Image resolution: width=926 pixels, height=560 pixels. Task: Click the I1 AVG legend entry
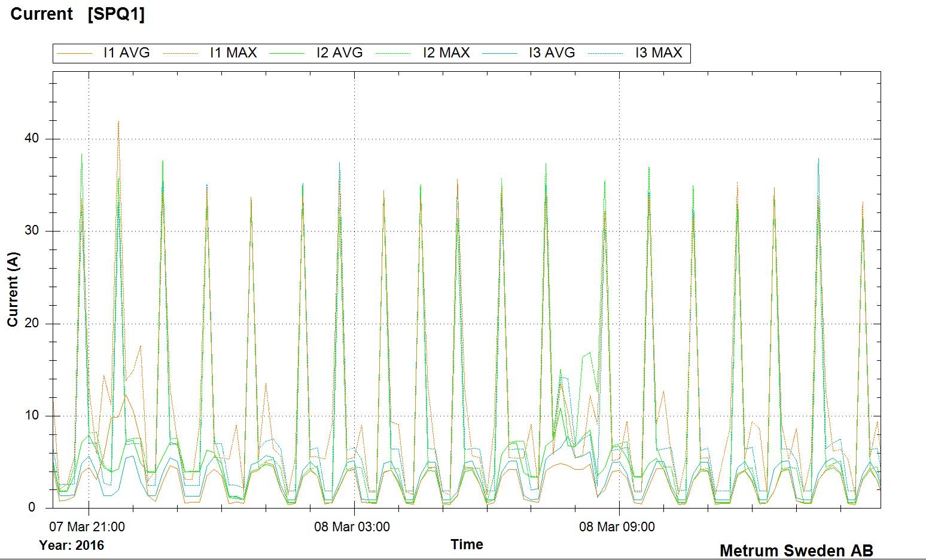[126, 53]
